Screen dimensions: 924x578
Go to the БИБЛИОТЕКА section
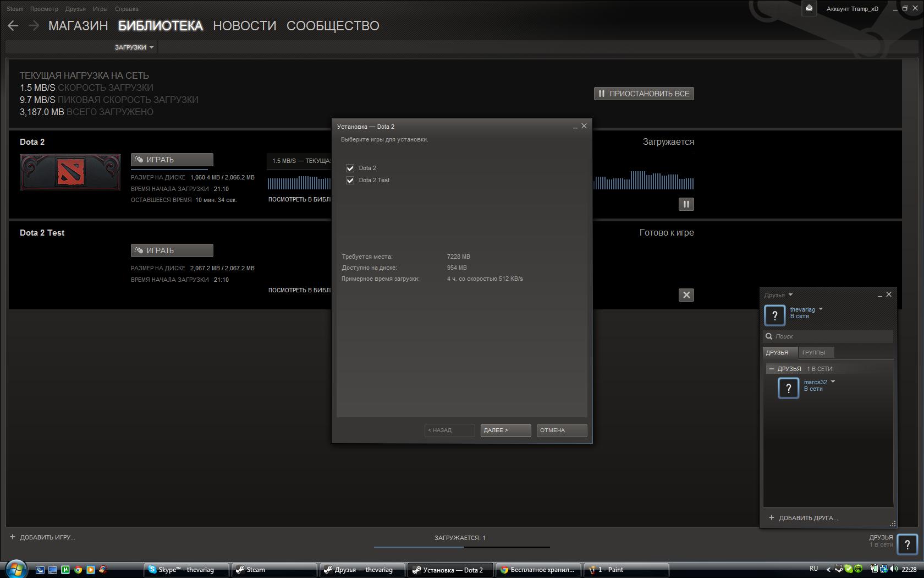[161, 26]
